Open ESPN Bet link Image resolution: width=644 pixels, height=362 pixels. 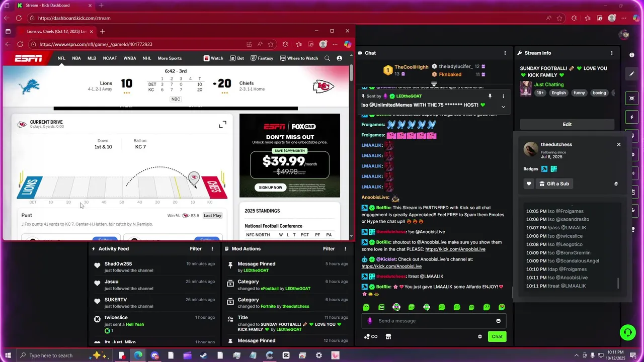click(237, 58)
